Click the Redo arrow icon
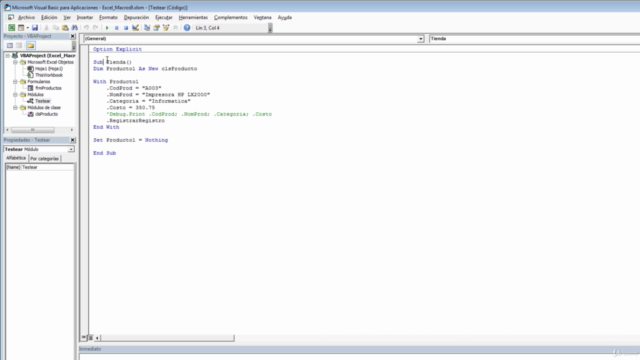This screenshot has height=360, width=640. 96,28
